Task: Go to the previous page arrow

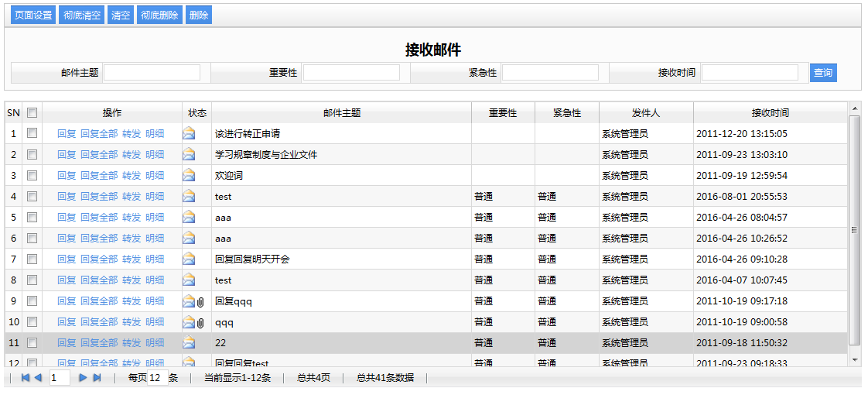Action: click(38, 378)
